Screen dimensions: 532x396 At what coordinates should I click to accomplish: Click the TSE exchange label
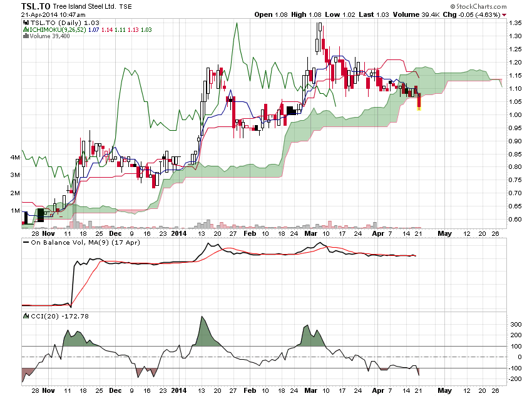tap(126, 6)
